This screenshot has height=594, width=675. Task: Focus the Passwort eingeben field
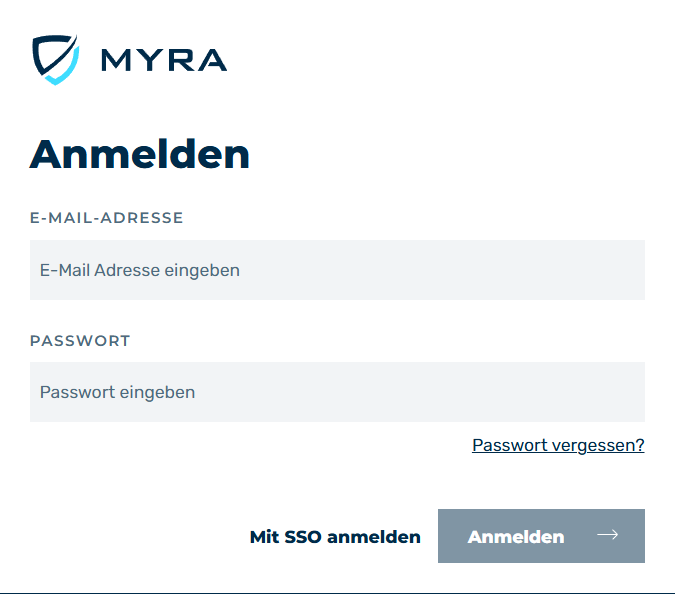337,392
